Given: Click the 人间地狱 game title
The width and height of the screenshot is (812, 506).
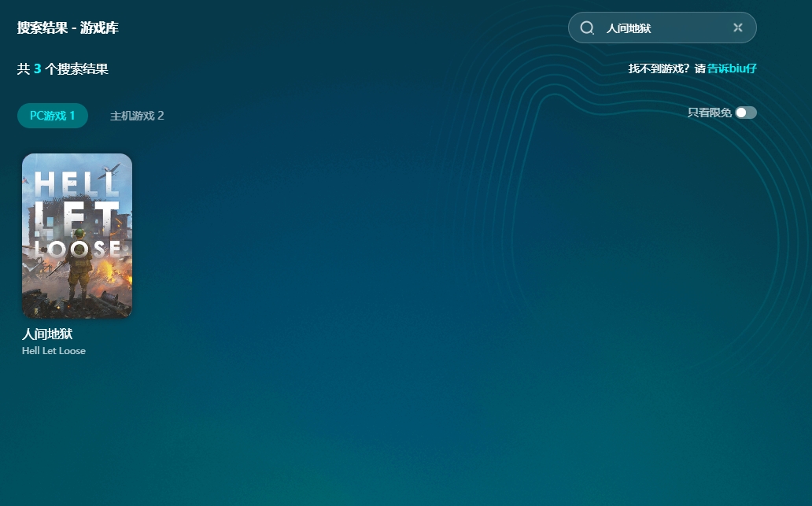Looking at the screenshot, I should pyautogui.click(x=47, y=334).
